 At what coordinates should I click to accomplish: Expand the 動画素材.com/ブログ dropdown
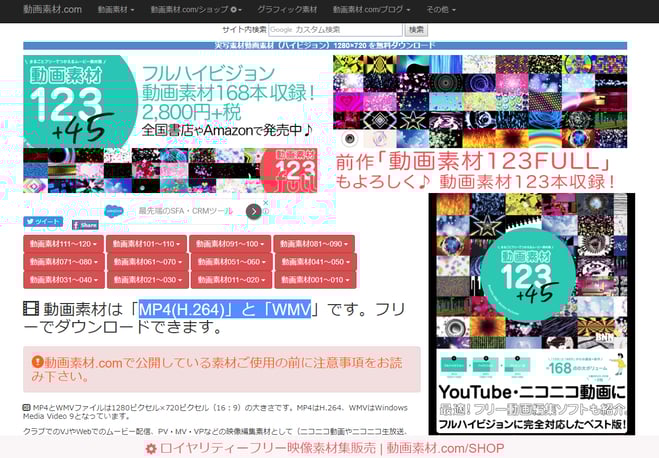click(x=372, y=9)
